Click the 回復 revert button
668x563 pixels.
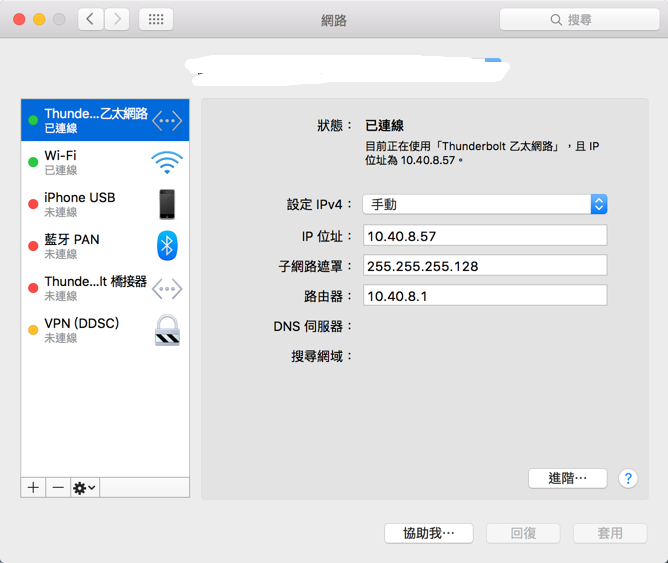point(523,533)
